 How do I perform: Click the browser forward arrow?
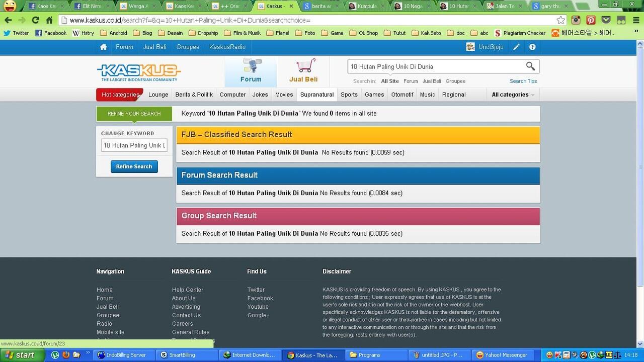pyautogui.click(x=22, y=20)
